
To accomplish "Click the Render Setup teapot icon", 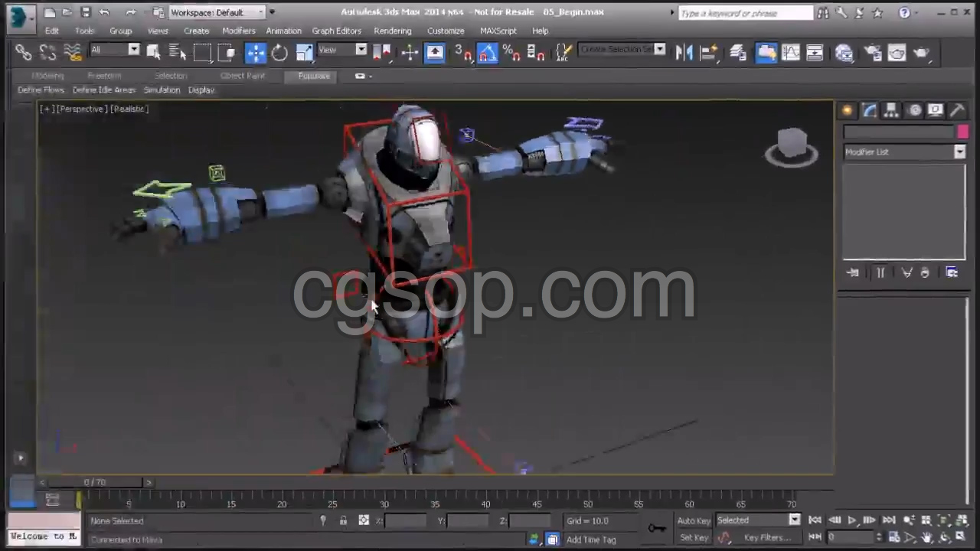I will point(873,52).
